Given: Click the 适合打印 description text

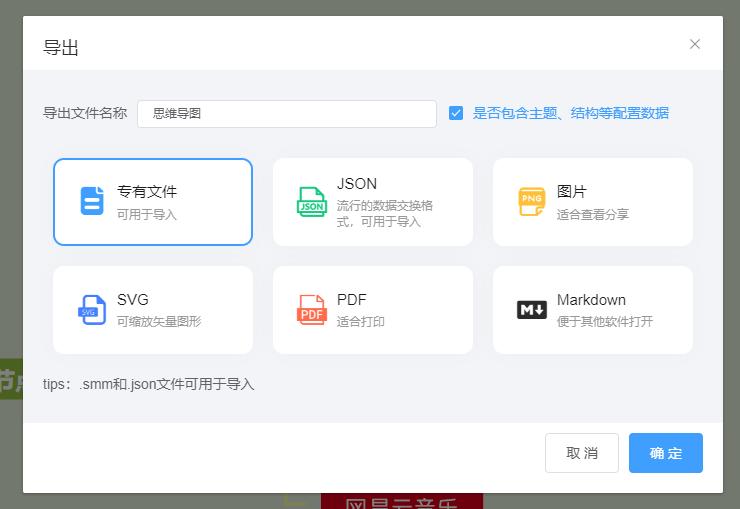Looking at the screenshot, I should click(x=361, y=321).
